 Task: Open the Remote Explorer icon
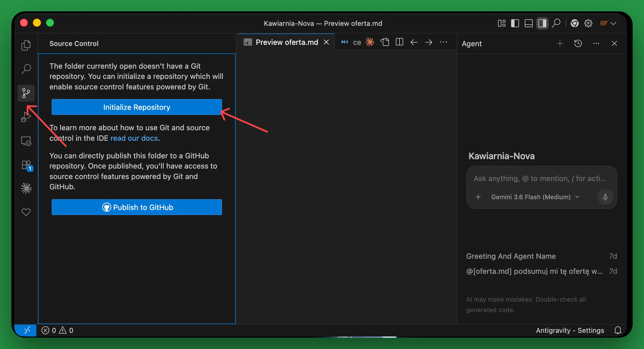click(26, 141)
